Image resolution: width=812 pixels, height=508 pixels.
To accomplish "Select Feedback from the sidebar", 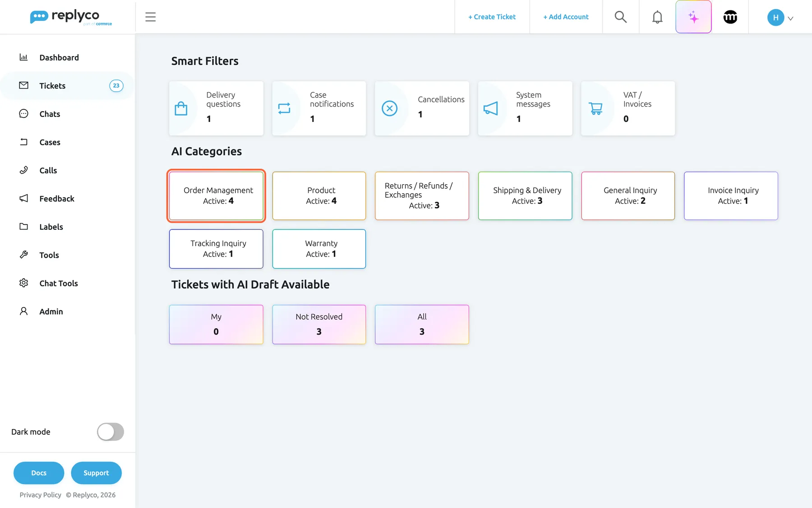I will tap(68, 199).
